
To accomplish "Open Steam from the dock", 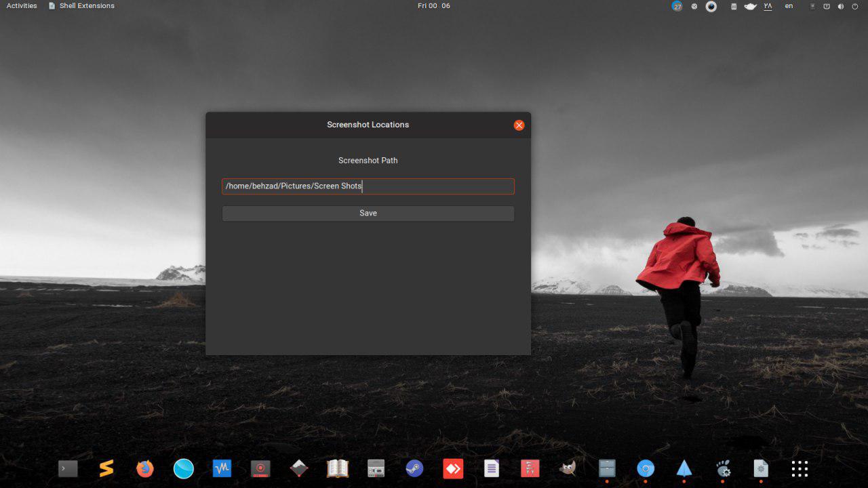I will [414, 468].
